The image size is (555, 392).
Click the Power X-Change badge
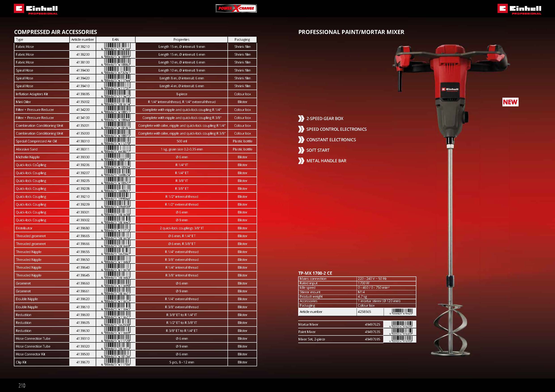236,8
